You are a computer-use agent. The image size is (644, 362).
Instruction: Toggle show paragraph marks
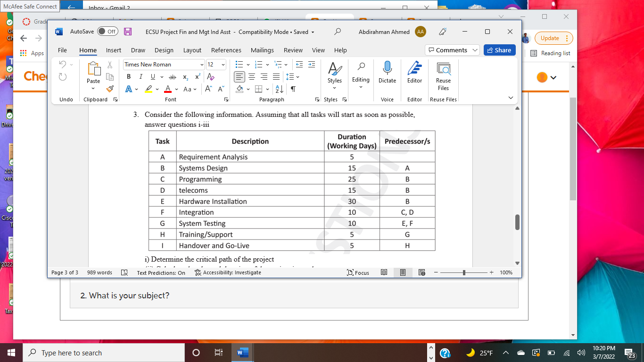point(293,89)
